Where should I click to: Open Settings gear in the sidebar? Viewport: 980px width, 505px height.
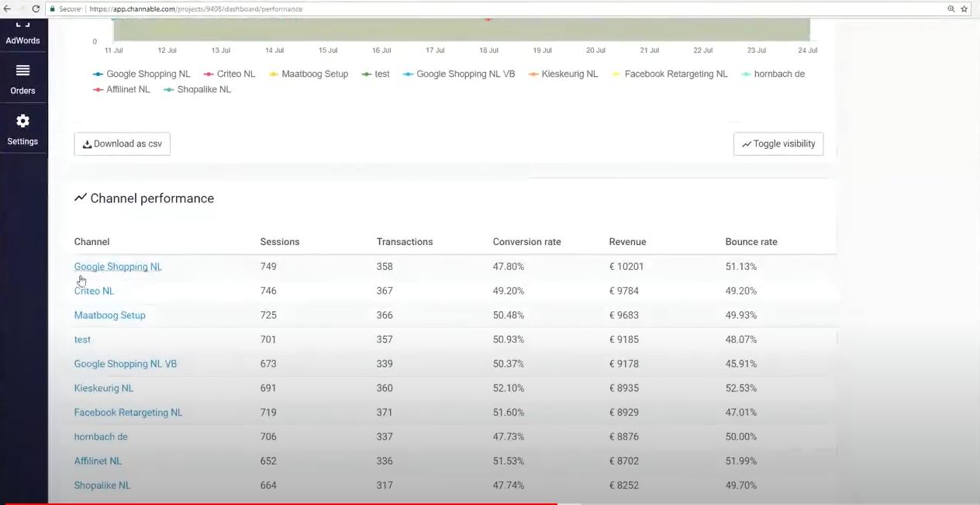click(22, 130)
